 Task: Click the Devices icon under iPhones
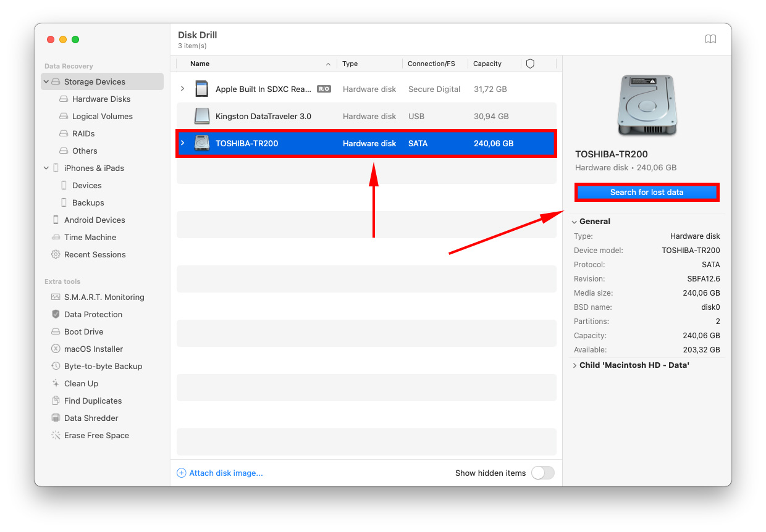point(64,185)
